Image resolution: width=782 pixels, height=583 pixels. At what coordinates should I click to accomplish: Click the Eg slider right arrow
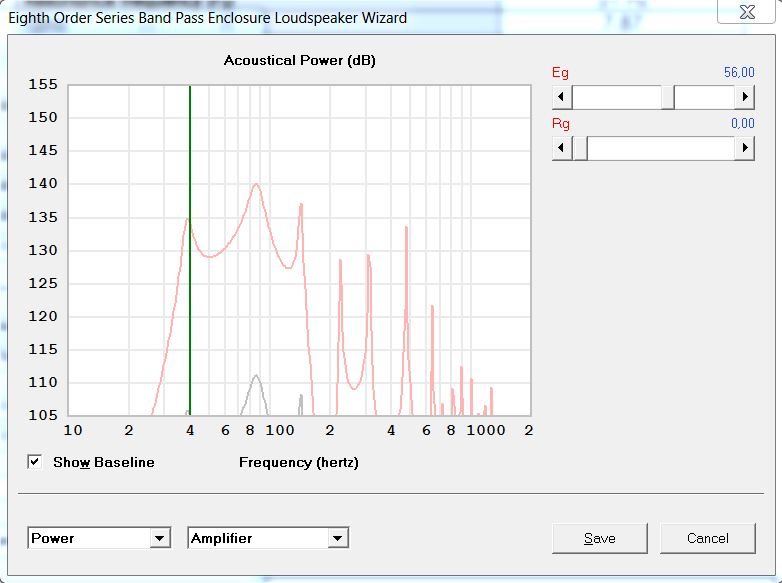point(745,97)
